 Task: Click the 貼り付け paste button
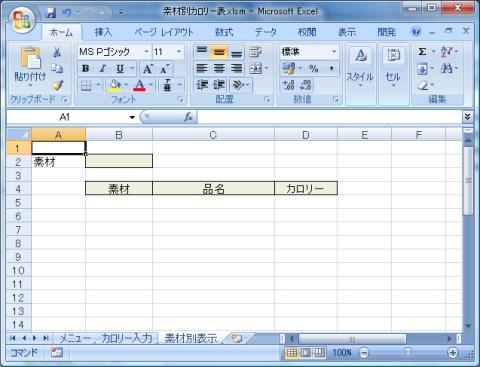click(30, 65)
